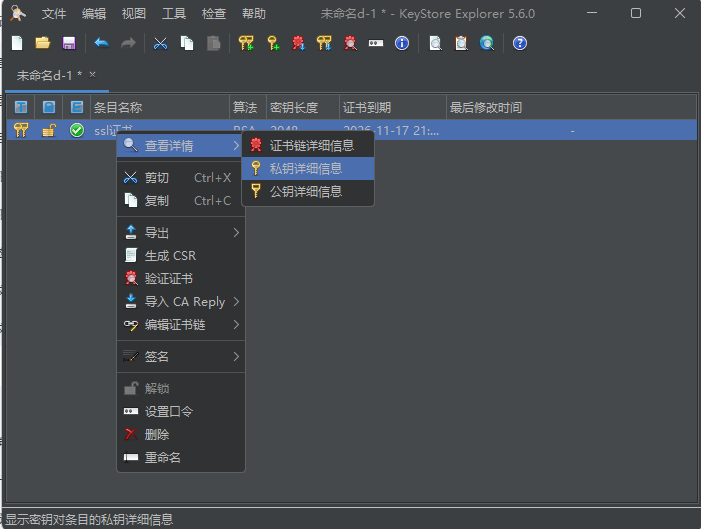Screen dimensions: 701x529
Task: Close the 未命名d-1 tab
Action: 93,74
